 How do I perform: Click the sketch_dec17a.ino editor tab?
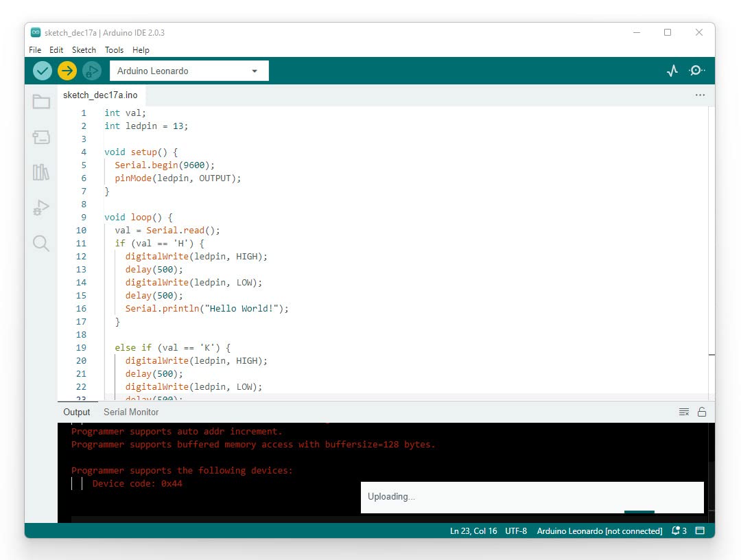[100, 95]
